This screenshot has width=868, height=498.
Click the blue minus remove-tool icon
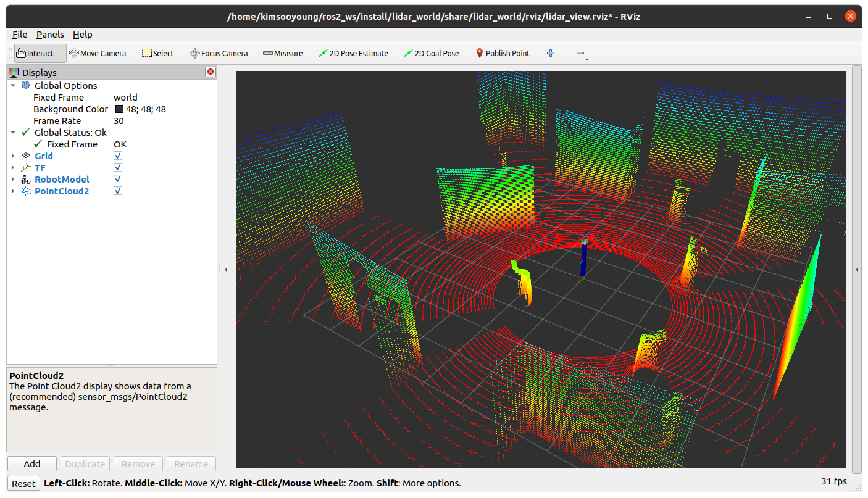(580, 53)
